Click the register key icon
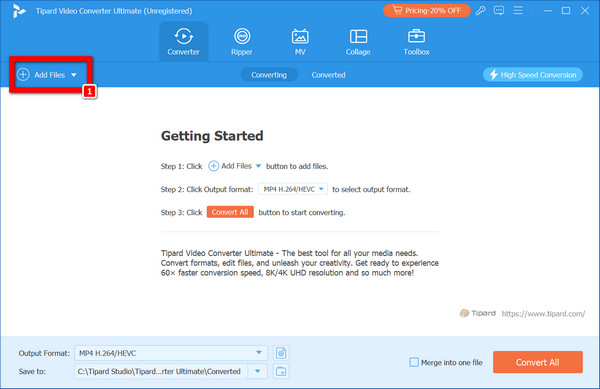 click(481, 11)
